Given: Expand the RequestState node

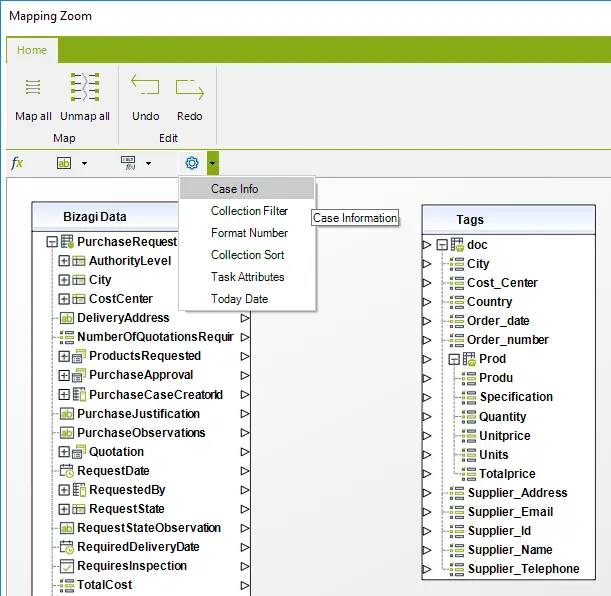Looking at the screenshot, I should pos(64,509).
